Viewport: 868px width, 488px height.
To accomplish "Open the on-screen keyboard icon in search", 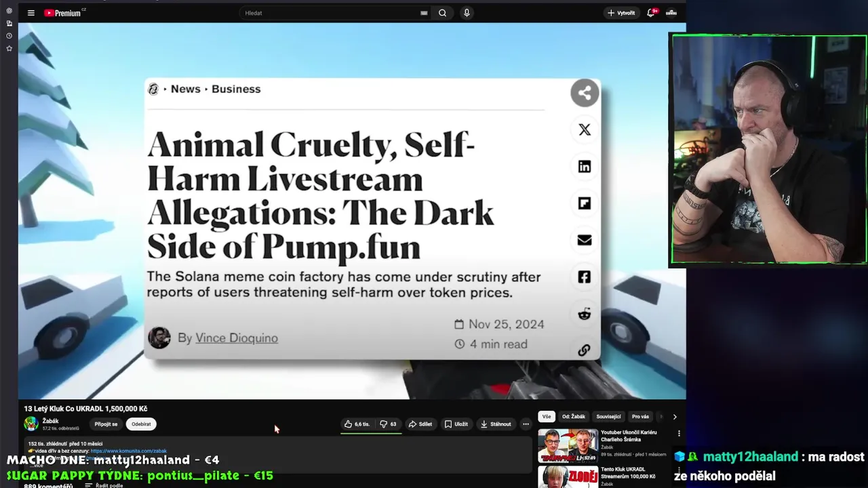I will [424, 13].
